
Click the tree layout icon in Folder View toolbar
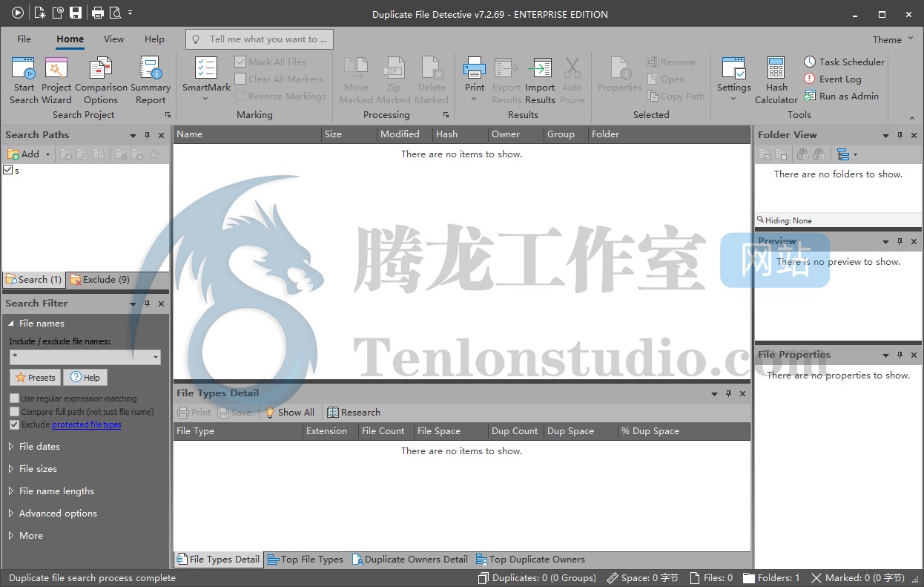coord(843,154)
